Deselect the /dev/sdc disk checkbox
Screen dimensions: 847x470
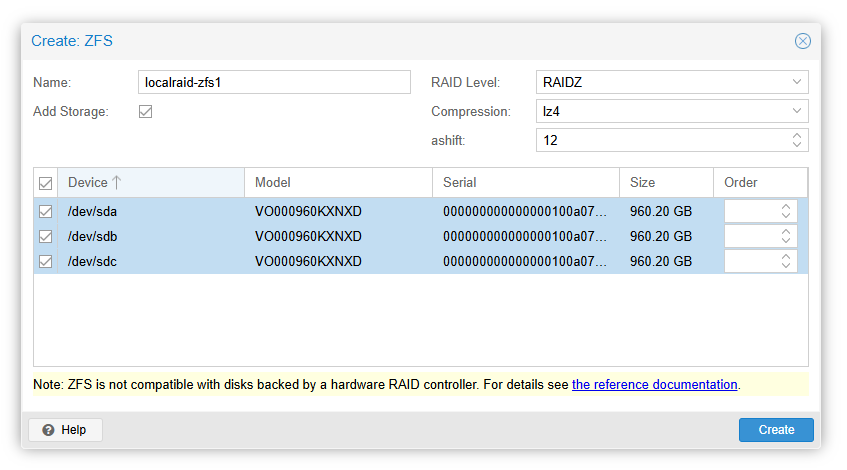45,261
